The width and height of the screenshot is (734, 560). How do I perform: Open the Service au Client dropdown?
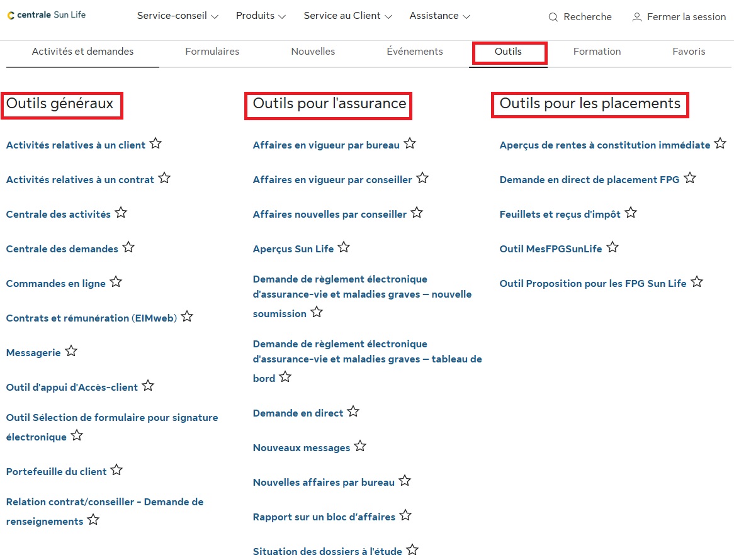pyautogui.click(x=347, y=16)
